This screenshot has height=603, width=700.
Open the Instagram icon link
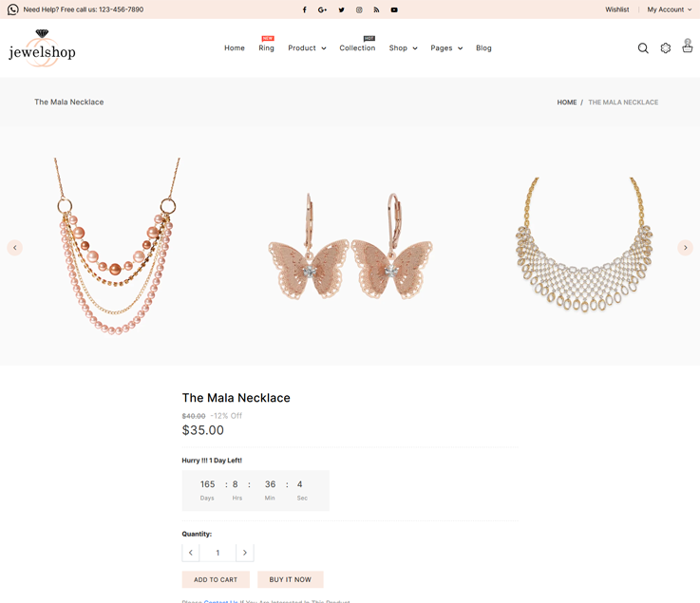pos(359,9)
